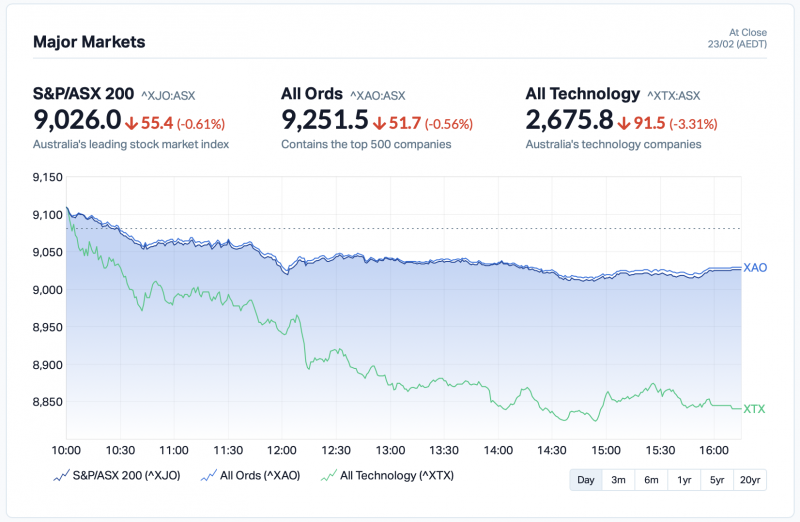The width and height of the screenshot is (800, 522).
Task: Click the XTX label at chart right edge
Action: coord(755,408)
